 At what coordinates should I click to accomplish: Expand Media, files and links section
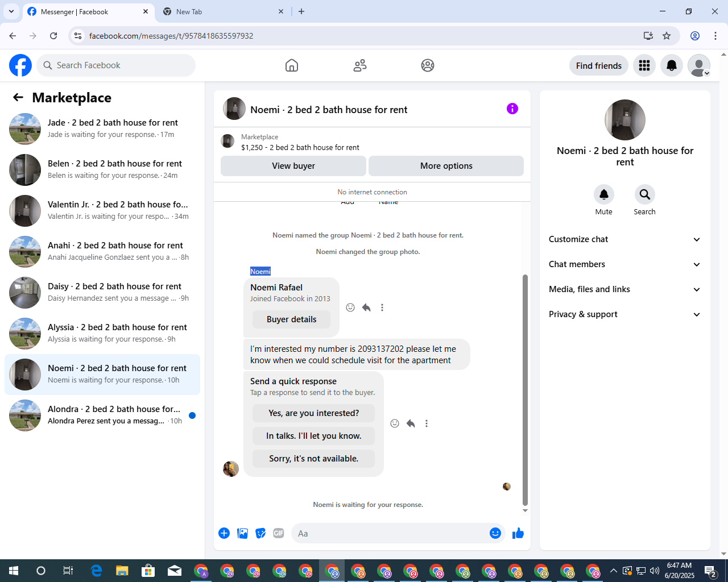625,289
